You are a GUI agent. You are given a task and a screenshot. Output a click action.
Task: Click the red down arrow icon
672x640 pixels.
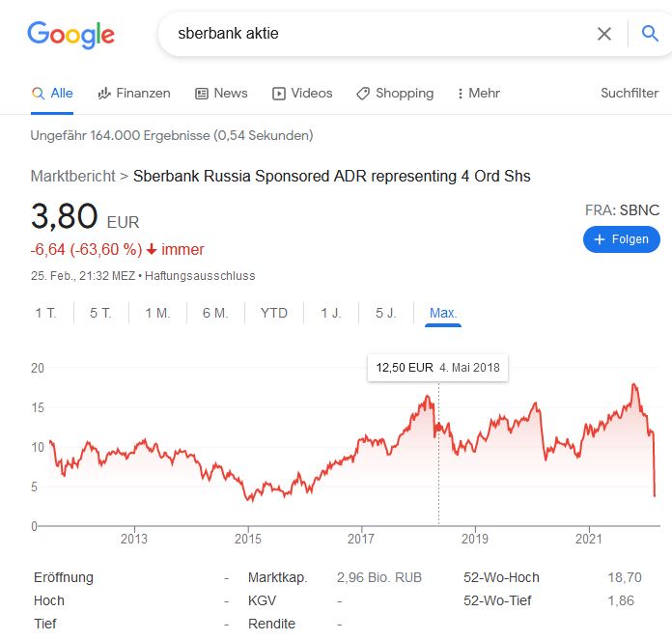pyautogui.click(x=152, y=250)
